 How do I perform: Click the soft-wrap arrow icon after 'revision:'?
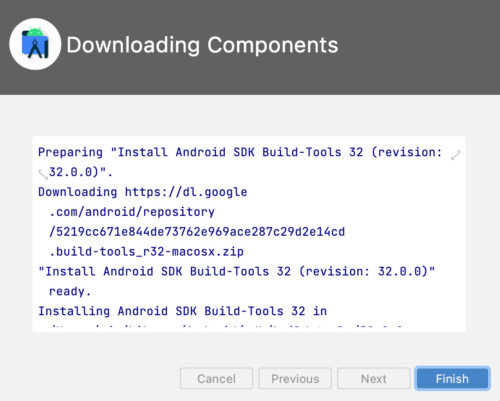(x=455, y=155)
